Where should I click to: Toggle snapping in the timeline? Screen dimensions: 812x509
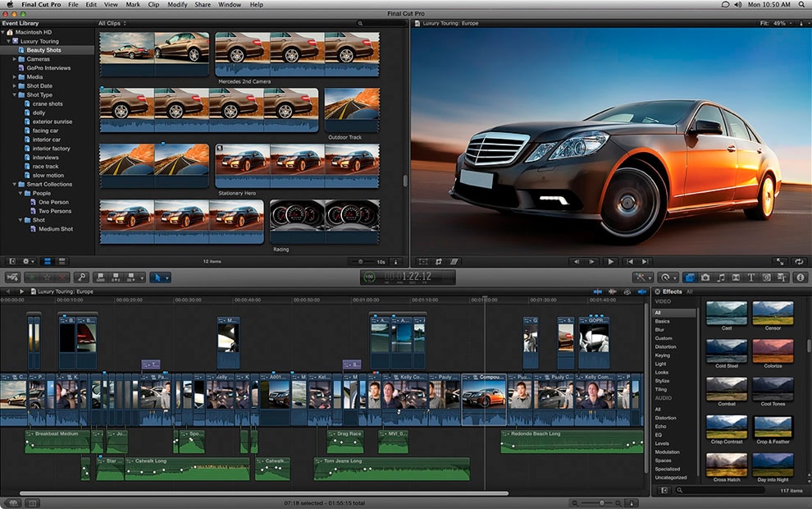[x=642, y=291]
